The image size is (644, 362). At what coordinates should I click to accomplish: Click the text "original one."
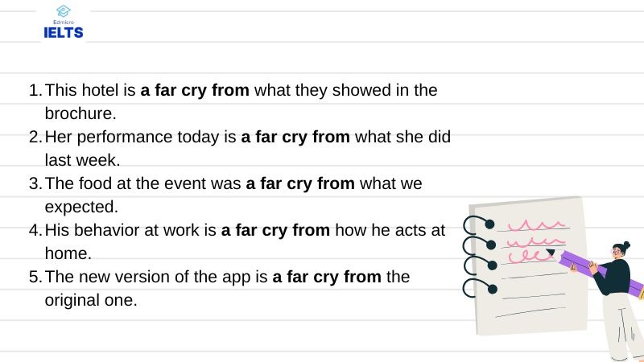pos(91,300)
